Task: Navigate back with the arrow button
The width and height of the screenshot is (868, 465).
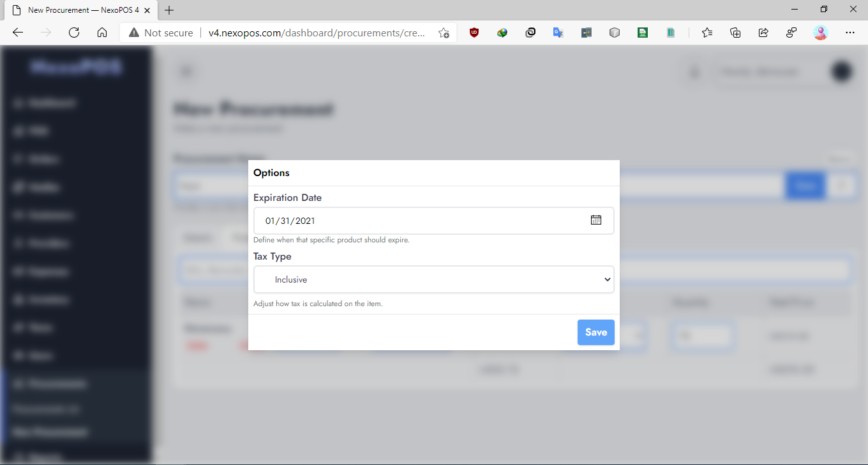Action: coord(17,33)
